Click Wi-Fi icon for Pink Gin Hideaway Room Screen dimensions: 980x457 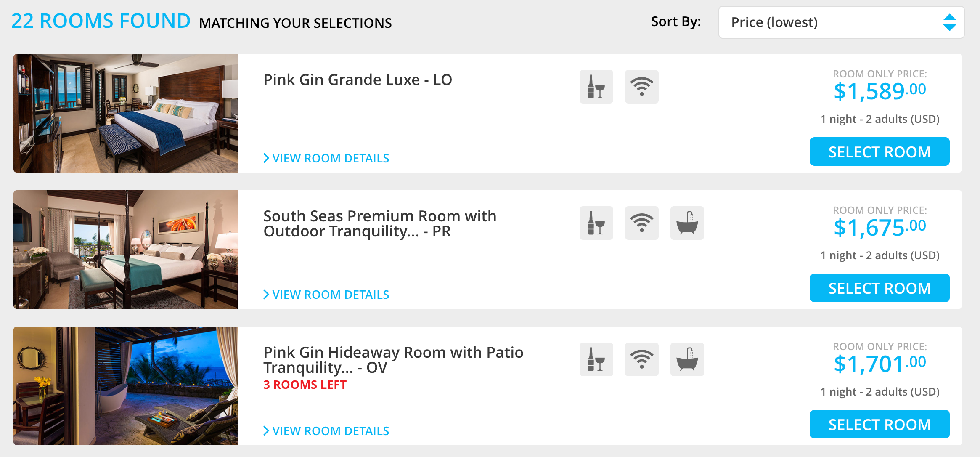pyautogui.click(x=641, y=359)
